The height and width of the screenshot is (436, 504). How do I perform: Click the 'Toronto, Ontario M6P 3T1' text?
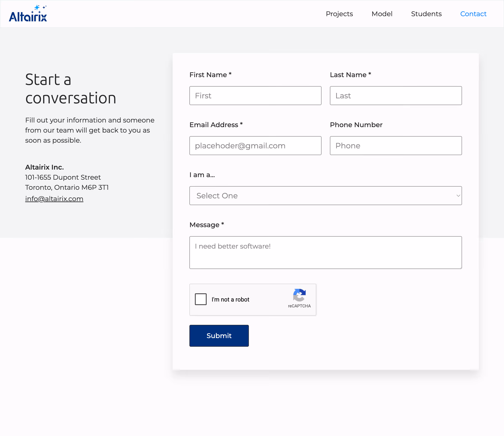[67, 187]
